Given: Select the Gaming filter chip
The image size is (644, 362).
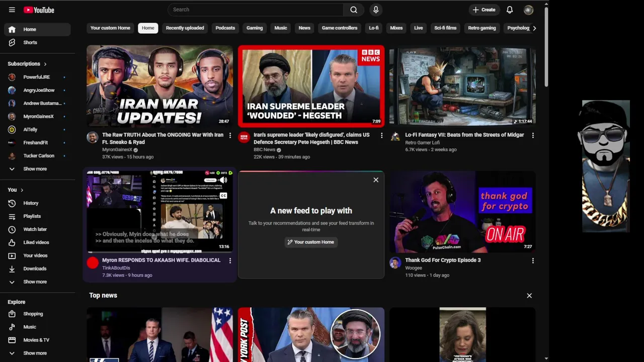Looking at the screenshot, I should click(x=255, y=28).
